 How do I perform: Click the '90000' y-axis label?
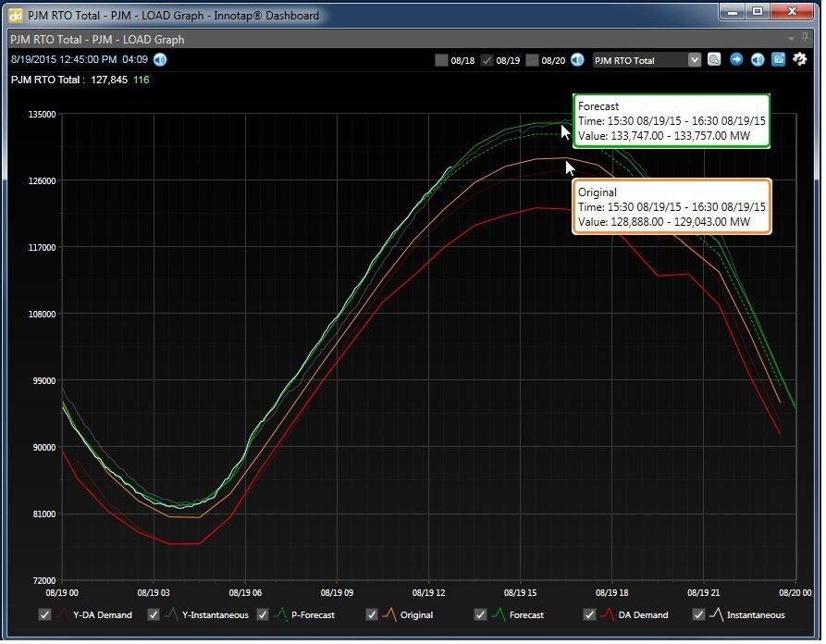coord(43,448)
